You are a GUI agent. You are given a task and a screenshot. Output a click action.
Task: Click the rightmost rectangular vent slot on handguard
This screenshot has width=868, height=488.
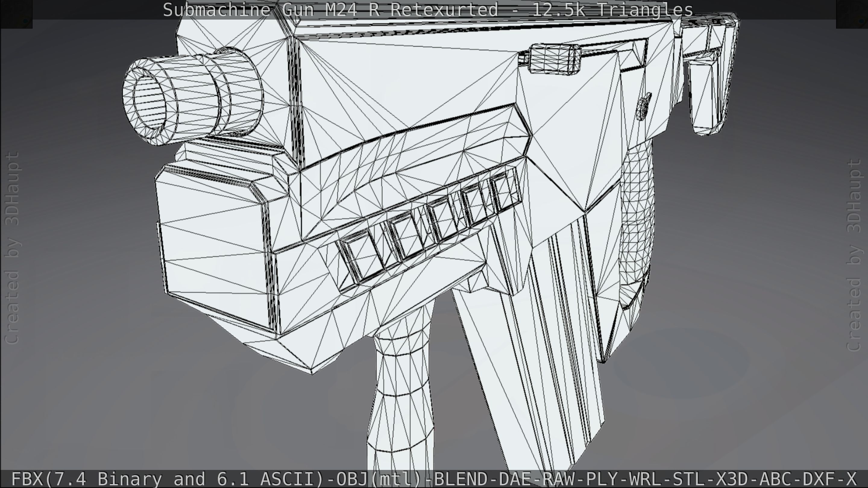click(x=505, y=190)
